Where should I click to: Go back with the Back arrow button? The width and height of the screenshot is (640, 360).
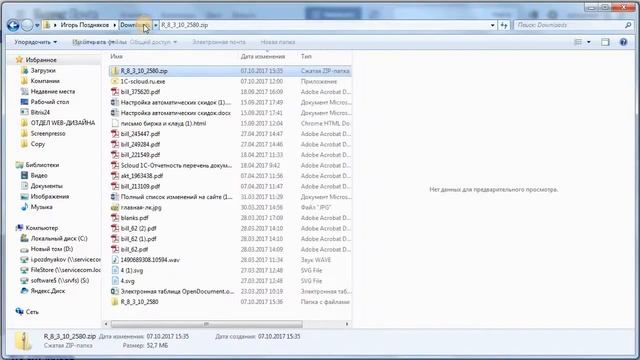pos(13,25)
